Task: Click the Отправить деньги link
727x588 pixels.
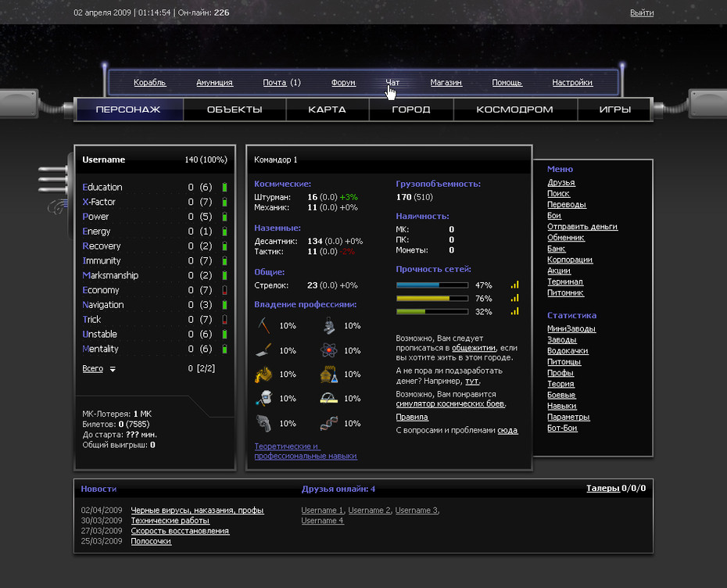Action: pyautogui.click(x=582, y=227)
